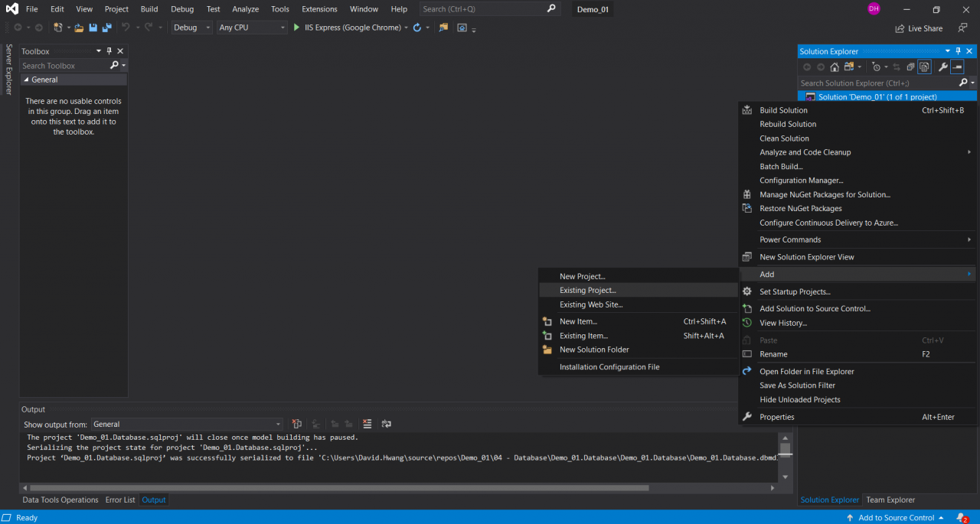The image size is (980, 524).
Task: Toggle Show All Files in Solution Explorer
Action: point(924,67)
